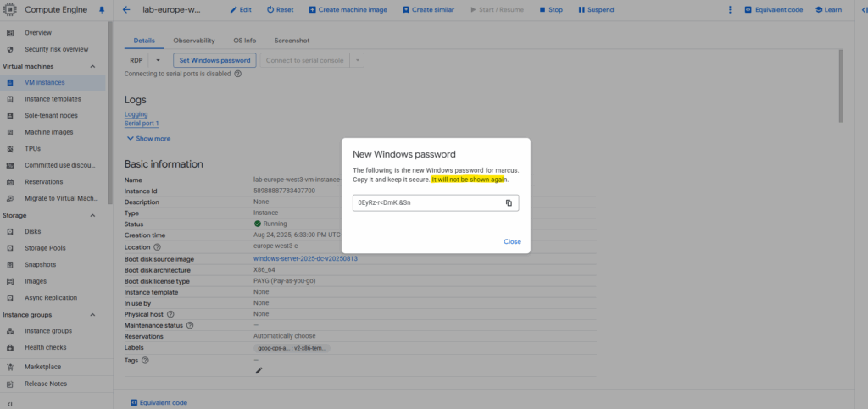Click the help icon next to Tags
The image size is (868, 409).
146,361
